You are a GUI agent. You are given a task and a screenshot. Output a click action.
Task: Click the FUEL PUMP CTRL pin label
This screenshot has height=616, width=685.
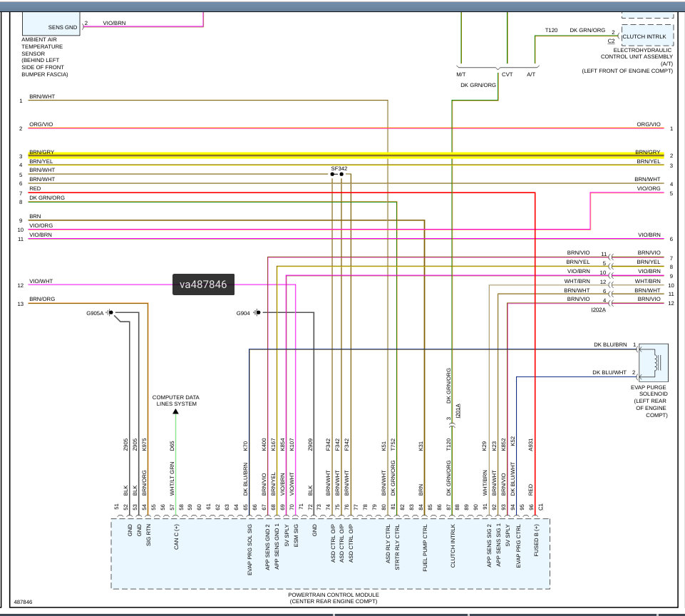click(x=425, y=548)
